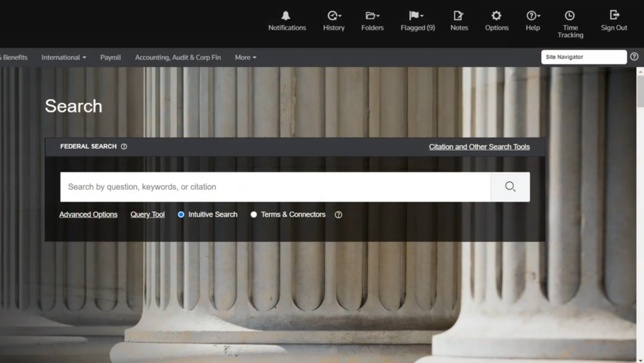The height and width of the screenshot is (363, 644).
Task: Expand the Flagged (9) dropdown
Action: coord(417,16)
